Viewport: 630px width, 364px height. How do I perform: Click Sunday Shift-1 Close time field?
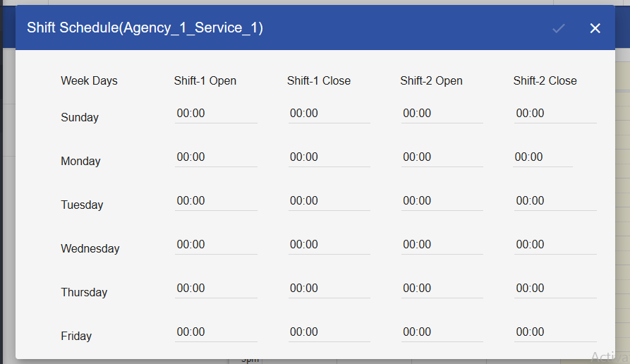(329, 114)
